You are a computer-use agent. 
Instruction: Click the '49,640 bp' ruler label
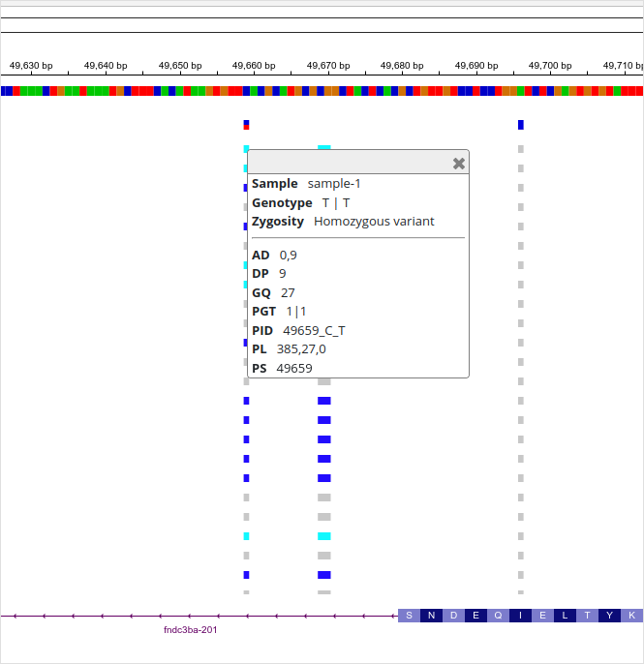pos(106,66)
